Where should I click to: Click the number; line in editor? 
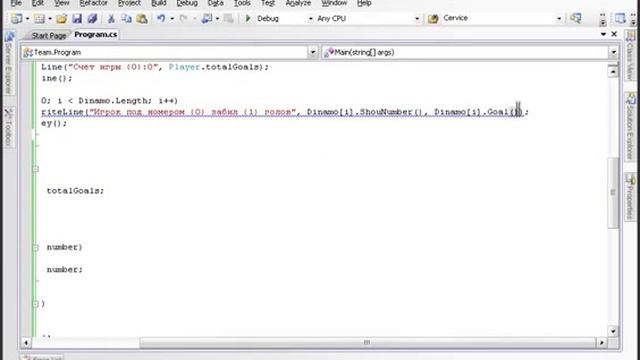(x=64, y=270)
